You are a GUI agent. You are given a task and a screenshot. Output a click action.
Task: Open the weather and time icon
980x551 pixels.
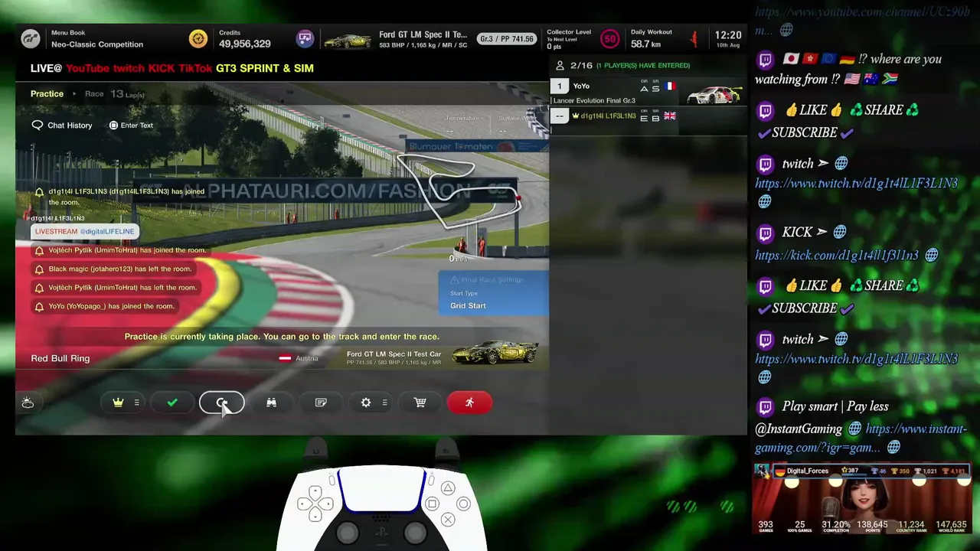(28, 403)
